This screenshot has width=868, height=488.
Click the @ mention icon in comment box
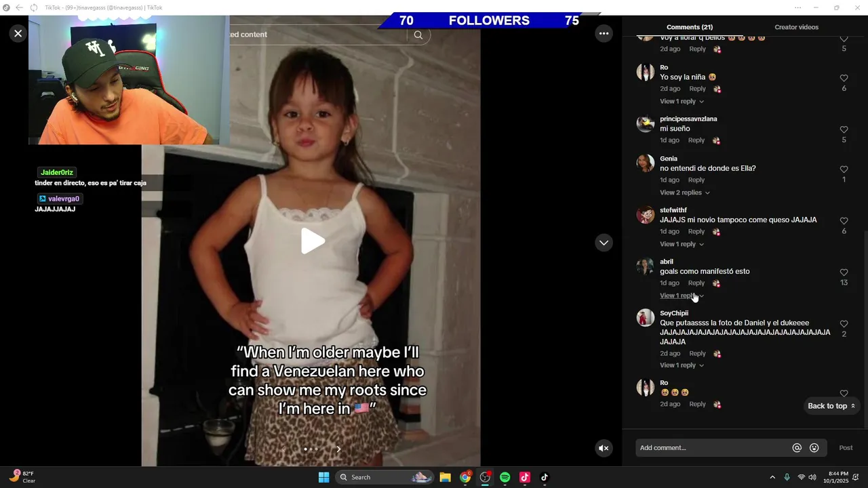point(797,448)
